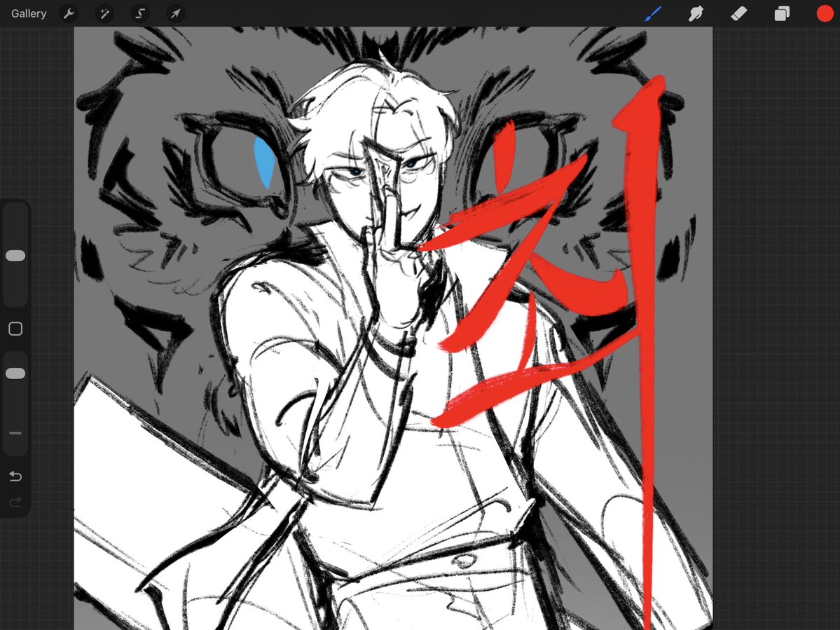Tap the square modify button
Image resolution: width=840 pixels, height=630 pixels.
tap(15, 329)
